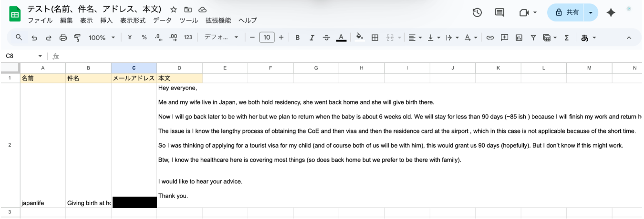Select the 本文 header cell
The width and height of the screenshot is (644, 219).
[179, 79]
